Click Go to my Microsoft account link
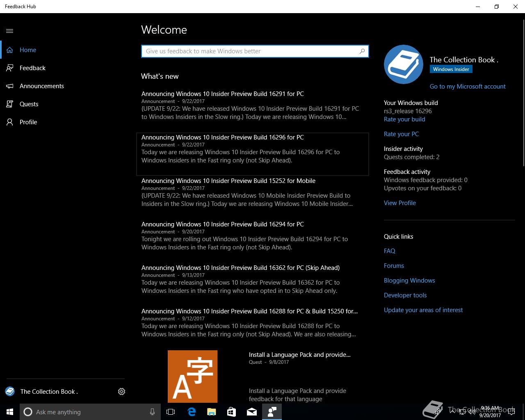 click(468, 87)
